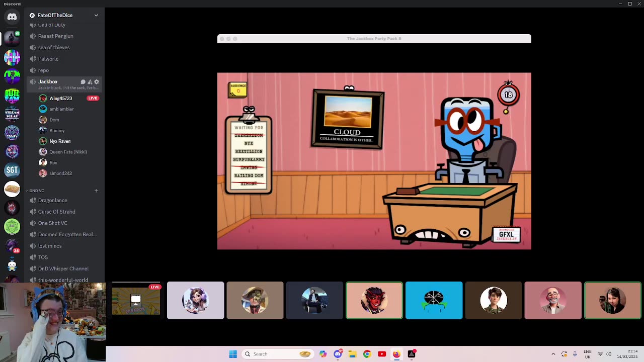644x362 pixels.
Task: Join the lost mines voice channel
Action: click(64, 246)
